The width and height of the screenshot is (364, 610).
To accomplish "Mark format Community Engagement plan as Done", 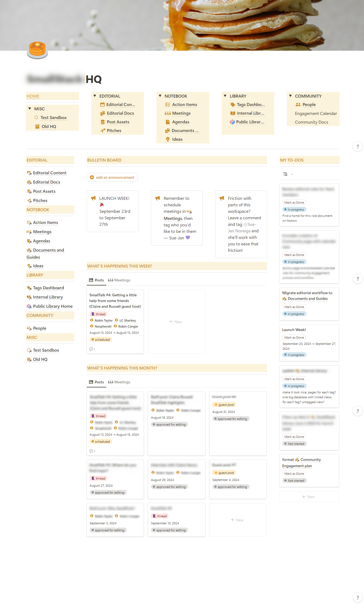I will 294,474.
